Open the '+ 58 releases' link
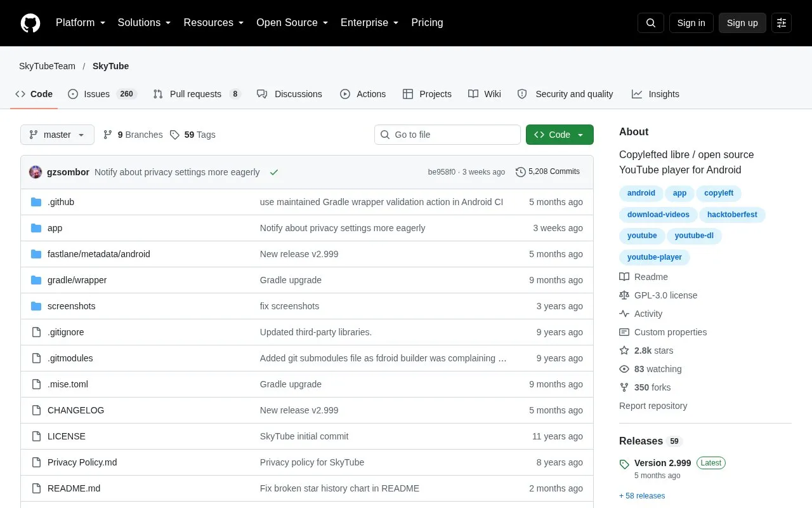This screenshot has width=812, height=508. pyautogui.click(x=642, y=496)
